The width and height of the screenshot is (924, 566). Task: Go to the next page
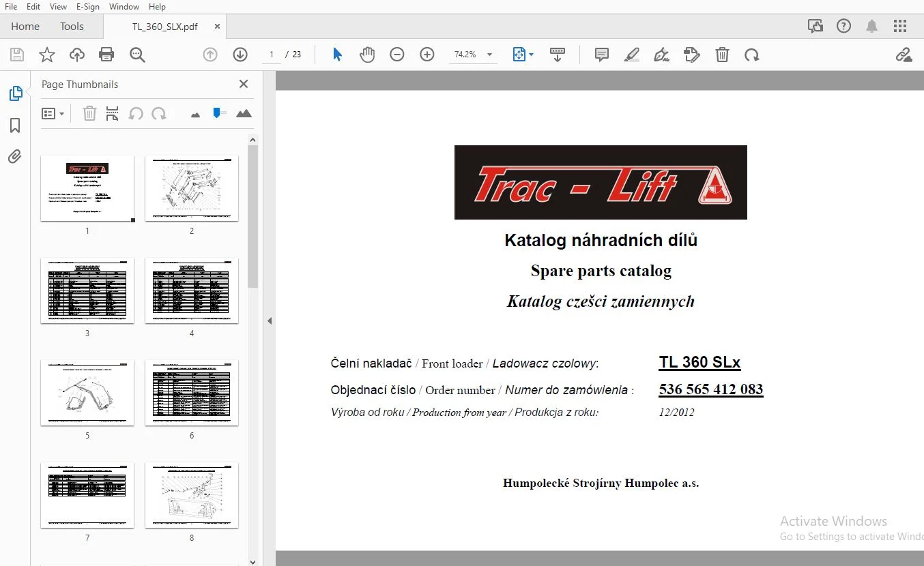coord(240,55)
